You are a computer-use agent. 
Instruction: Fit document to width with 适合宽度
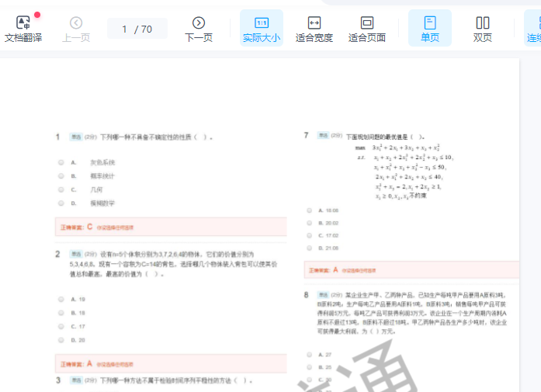tap(314, 29)
